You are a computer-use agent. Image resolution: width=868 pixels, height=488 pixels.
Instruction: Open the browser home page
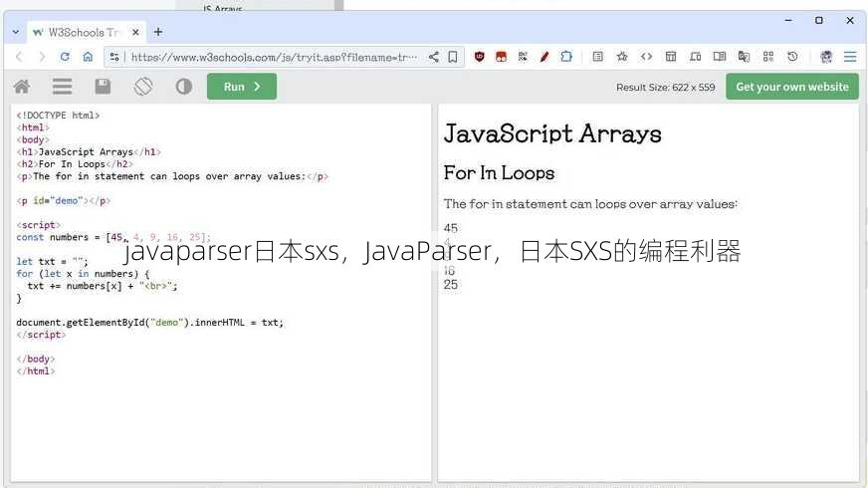point(88,57)
